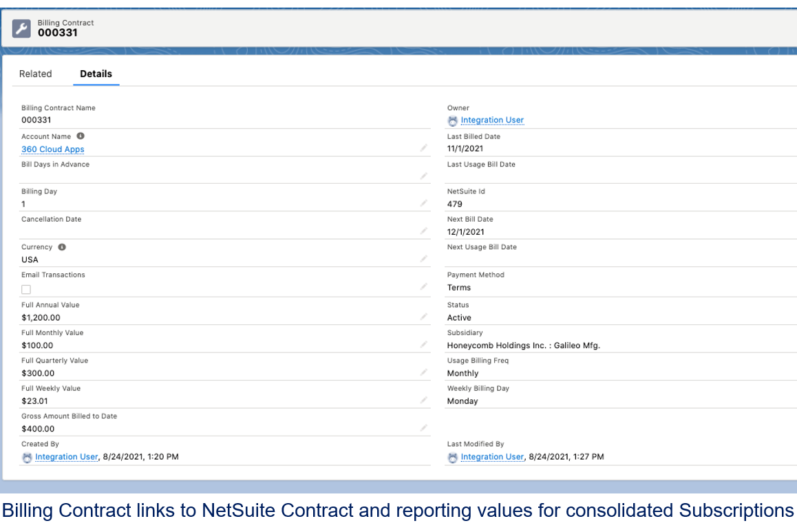
Task: Edit Account Name using its pencil icon
Action: (x=424, y=148)
